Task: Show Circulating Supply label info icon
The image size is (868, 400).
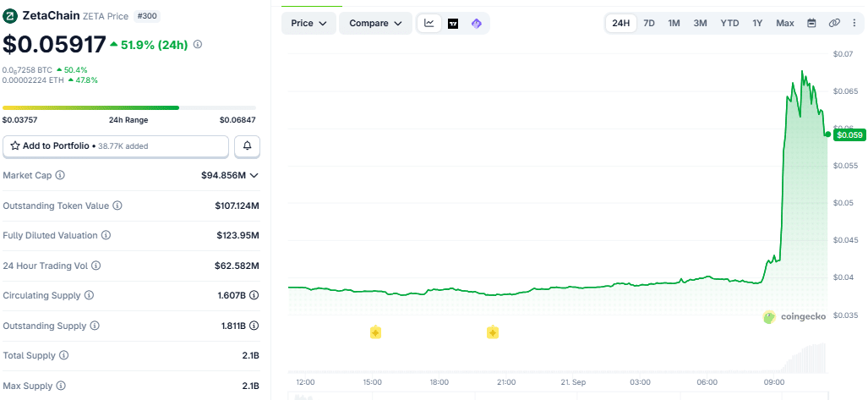Action: 89,296
